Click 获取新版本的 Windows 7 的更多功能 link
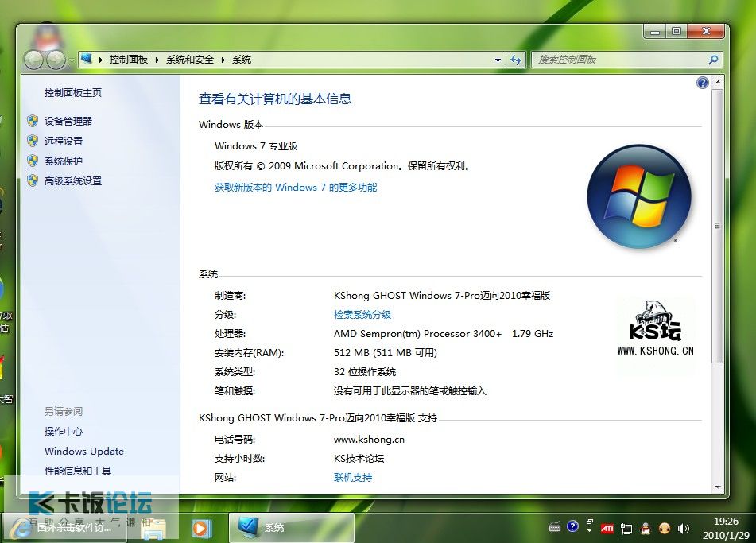 (x=296, y=187)
